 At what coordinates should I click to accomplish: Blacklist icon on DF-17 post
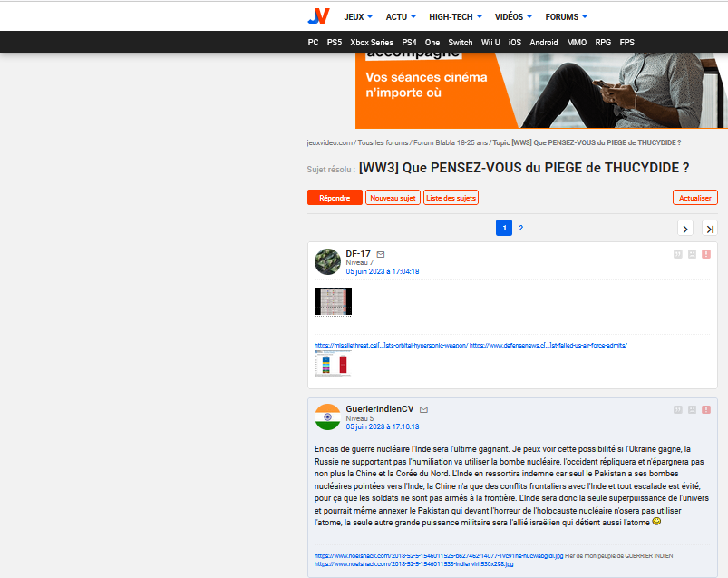[692, 254]
